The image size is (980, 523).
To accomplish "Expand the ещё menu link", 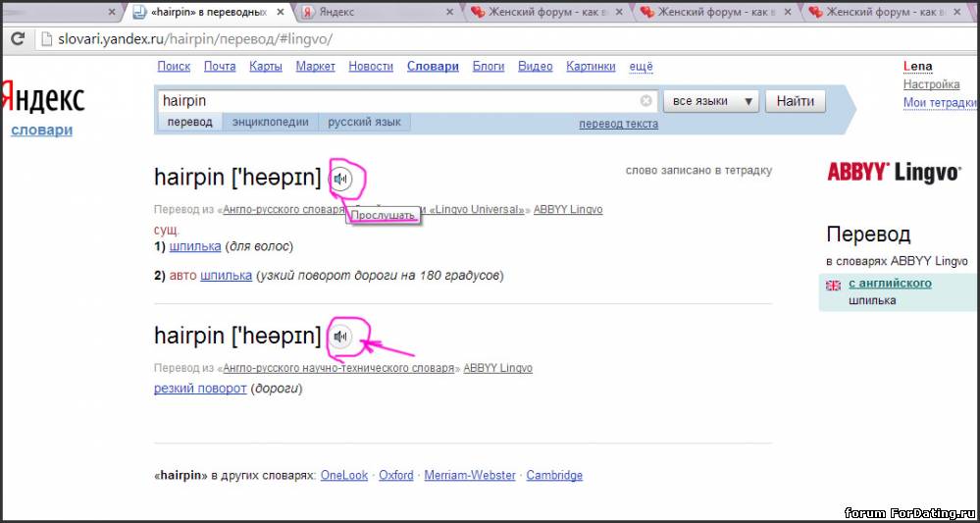I will click(641, 67).
